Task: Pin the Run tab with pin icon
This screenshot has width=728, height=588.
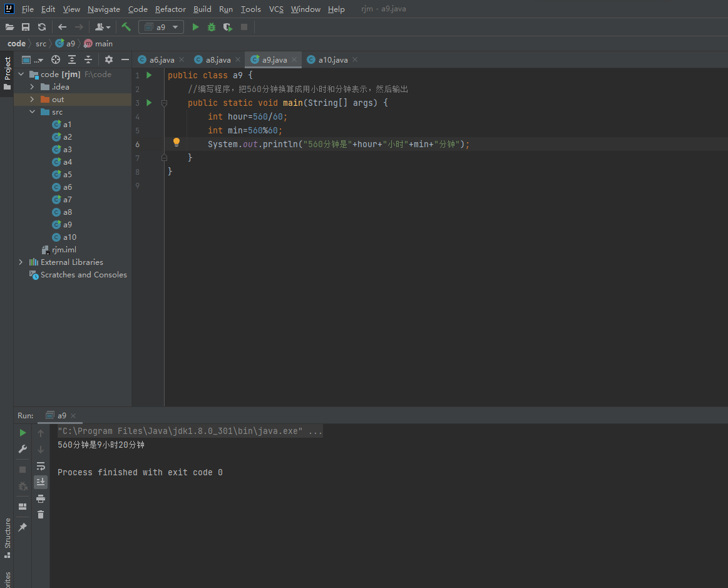Action: [23, 527]
